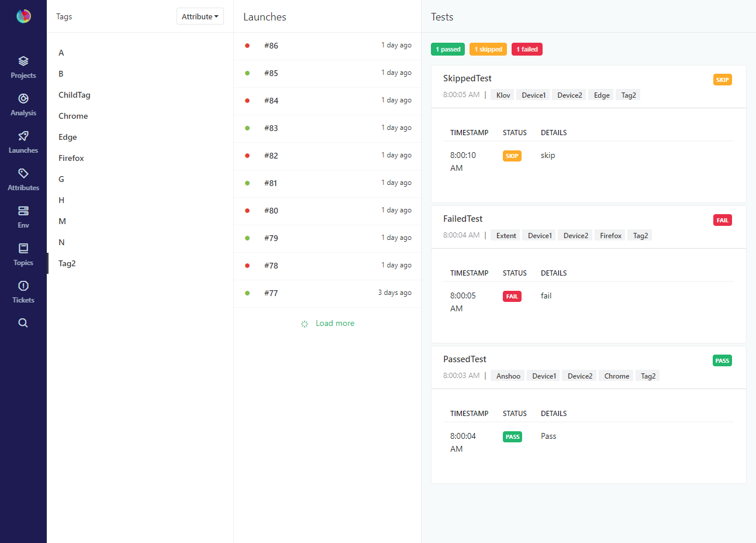Select tag N
Image resolution: width=756 pixels, height=543 pixels.
[x=140, y=242]
